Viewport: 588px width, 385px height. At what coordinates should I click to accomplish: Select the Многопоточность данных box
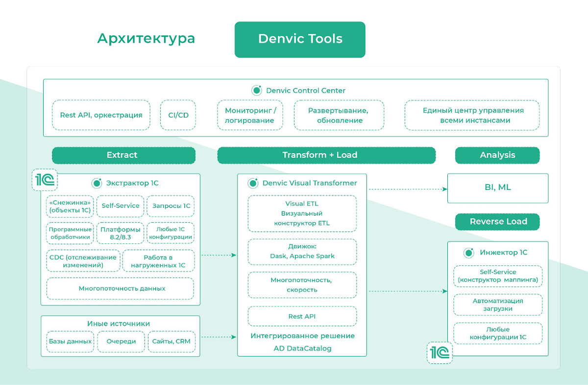(121, 288)
